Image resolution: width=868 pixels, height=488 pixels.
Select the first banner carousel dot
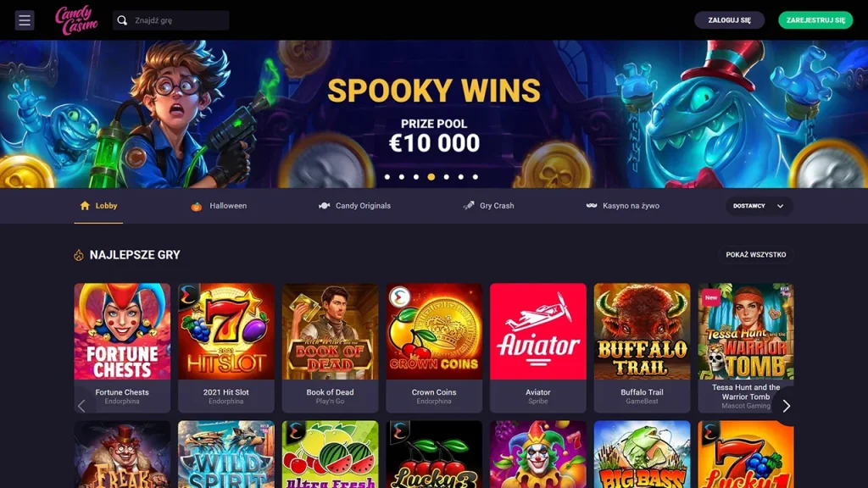pos(387,177)
